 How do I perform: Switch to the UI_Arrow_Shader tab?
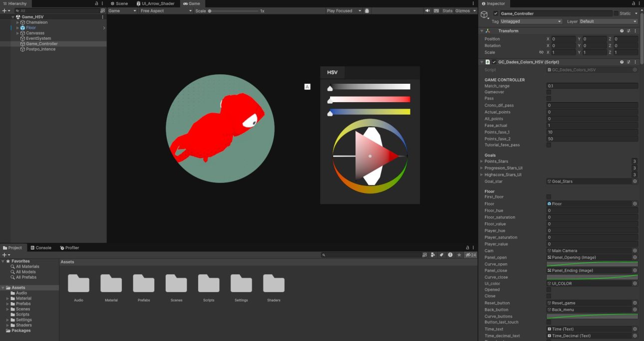155,3
